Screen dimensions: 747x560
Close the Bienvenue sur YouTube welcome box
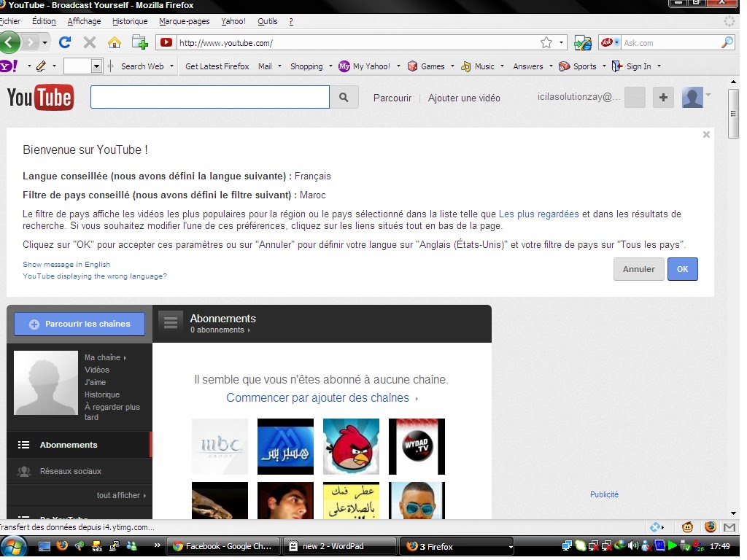706,135
